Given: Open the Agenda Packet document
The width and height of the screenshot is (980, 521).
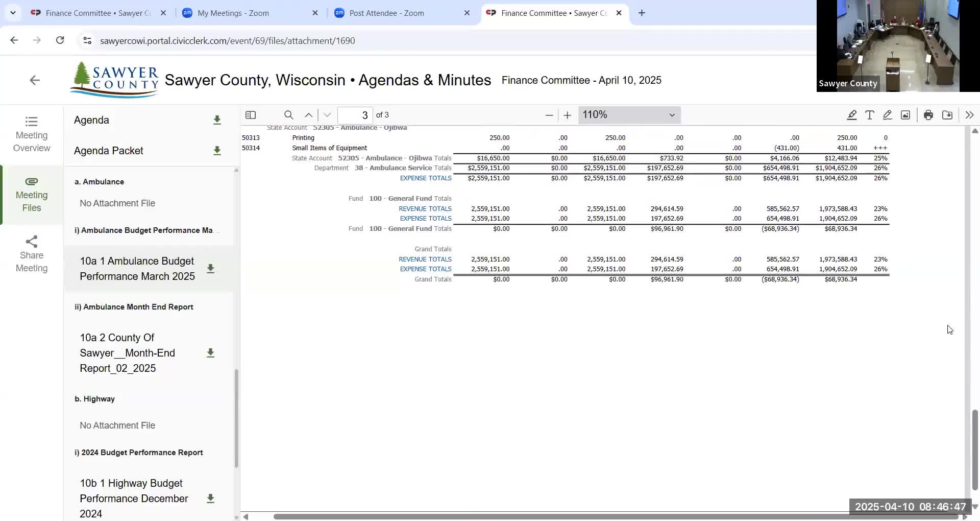Looking at the screenshot, I should (x=108, y=151).
